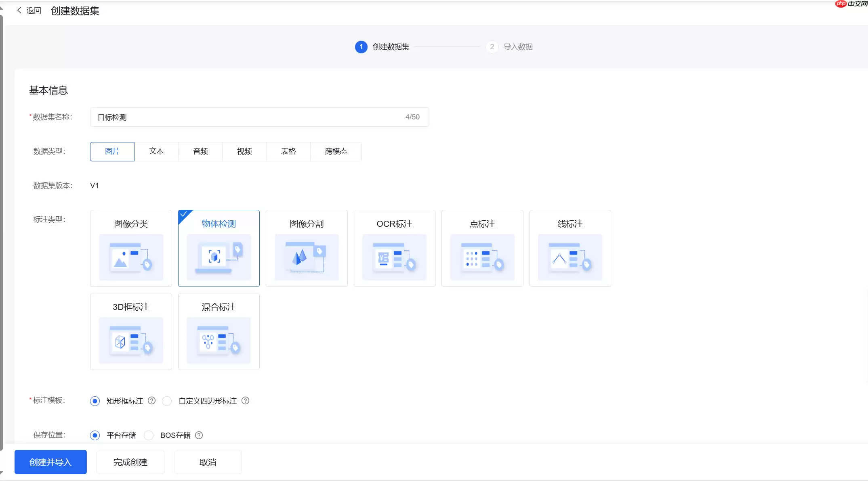This screenshot has height=481, width=868.
Task: Enable the 矩形框标注 option
Action: 95,401
